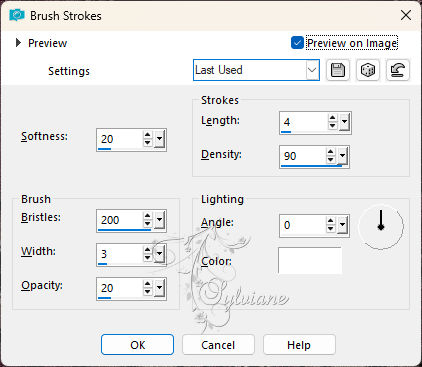Click the Help button

(x=299, y=345)
